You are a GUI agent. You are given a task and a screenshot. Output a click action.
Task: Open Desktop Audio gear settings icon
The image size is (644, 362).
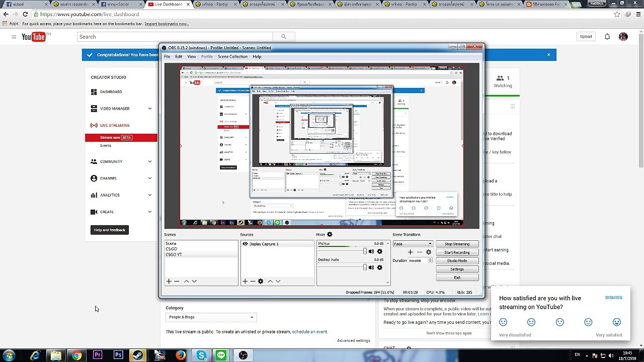click(379, 267)
